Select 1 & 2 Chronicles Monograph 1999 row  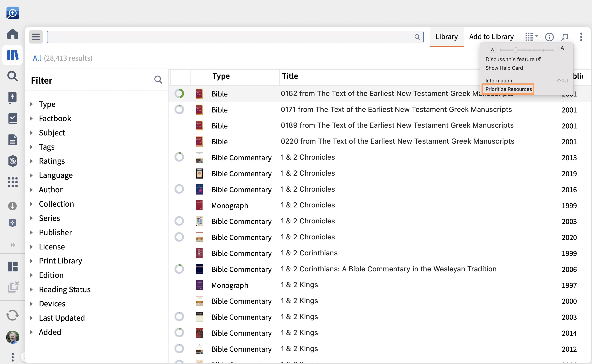(x=380, y=205)
